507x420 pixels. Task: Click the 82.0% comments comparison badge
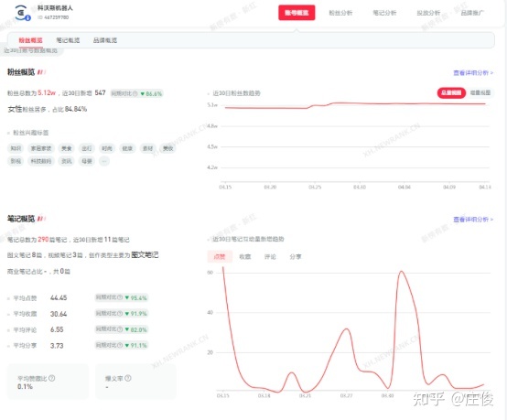pos(122,329)
